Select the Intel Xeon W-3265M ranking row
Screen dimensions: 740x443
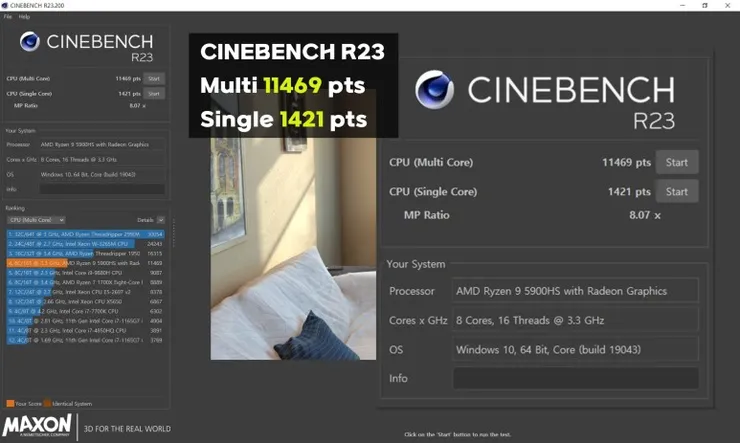85,244
